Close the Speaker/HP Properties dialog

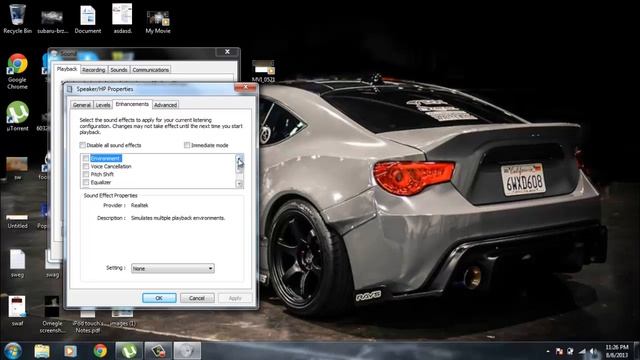[245, 87]
